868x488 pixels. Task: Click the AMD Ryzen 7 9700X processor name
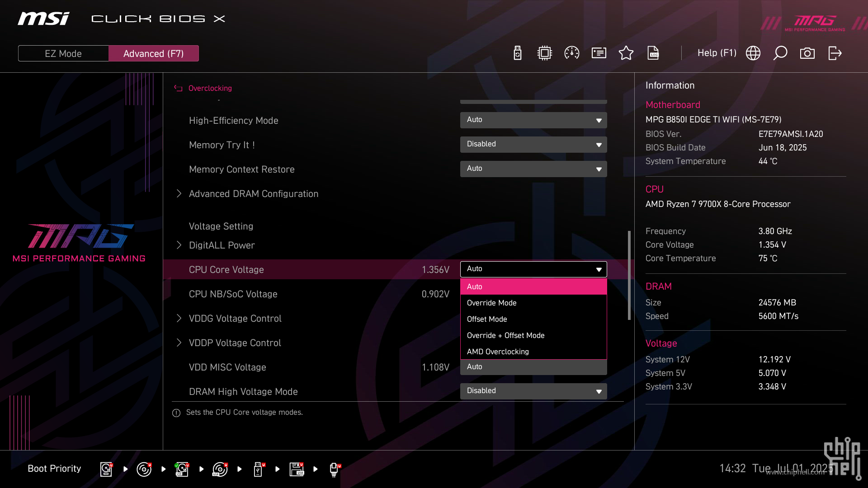click(x=718, y=204)
